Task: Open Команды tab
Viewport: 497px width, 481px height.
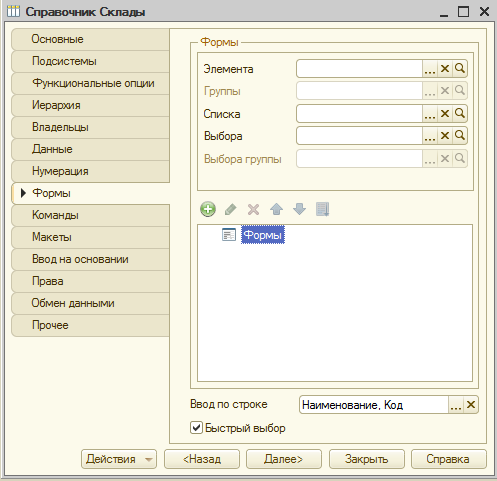Action: coord(90,215)
